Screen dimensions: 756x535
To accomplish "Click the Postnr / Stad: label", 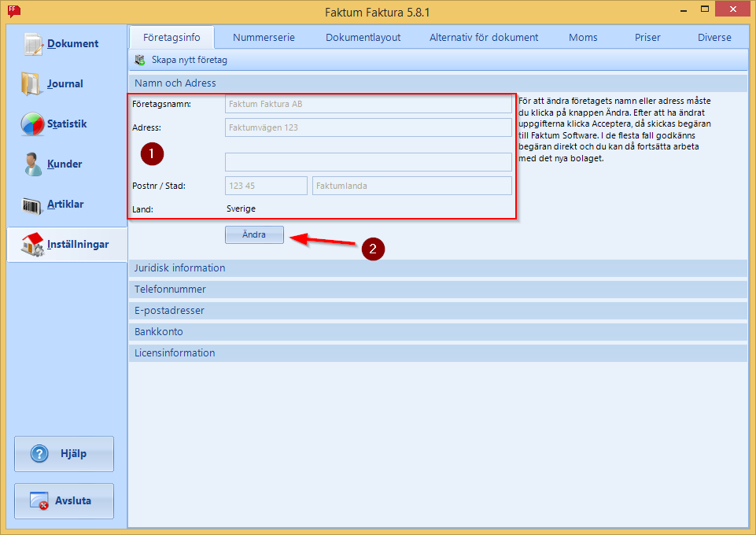I will pyautogui.click(x=159, y=186).
